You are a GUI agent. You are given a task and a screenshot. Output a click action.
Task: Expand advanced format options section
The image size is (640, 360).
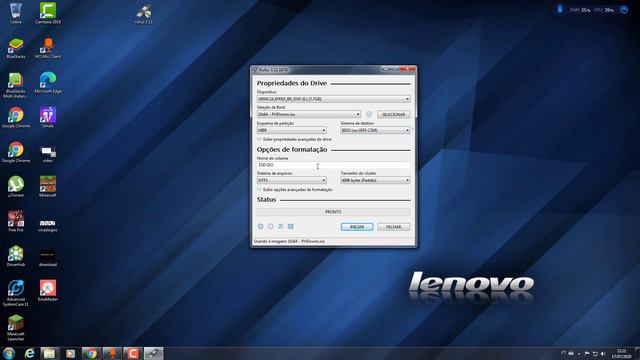[x=295, y=189]
